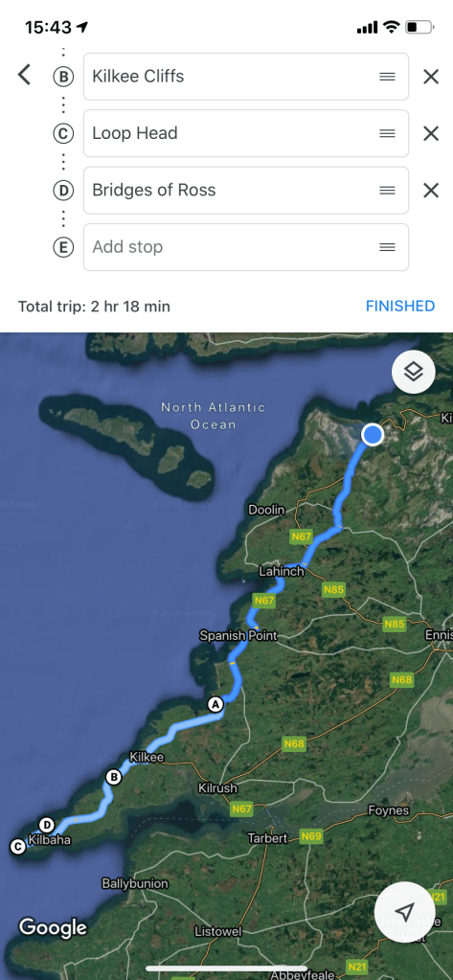
Task: Remove the Loop Head stop
Action: 431,133
